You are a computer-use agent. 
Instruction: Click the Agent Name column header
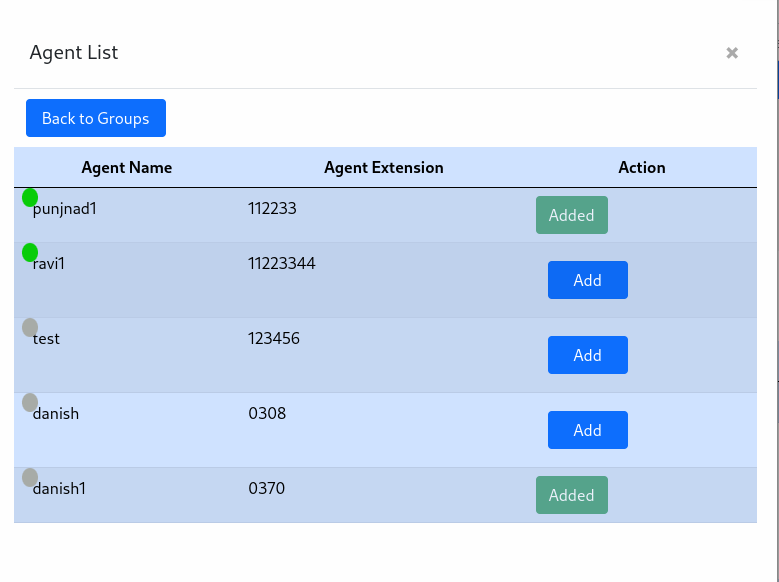[127, 167]
